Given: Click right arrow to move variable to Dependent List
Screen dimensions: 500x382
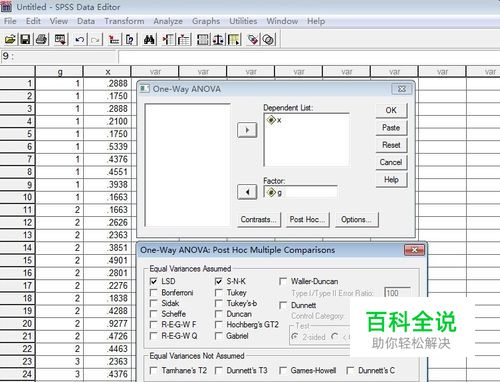Looking at the screenshot, I should pos(247,130).
